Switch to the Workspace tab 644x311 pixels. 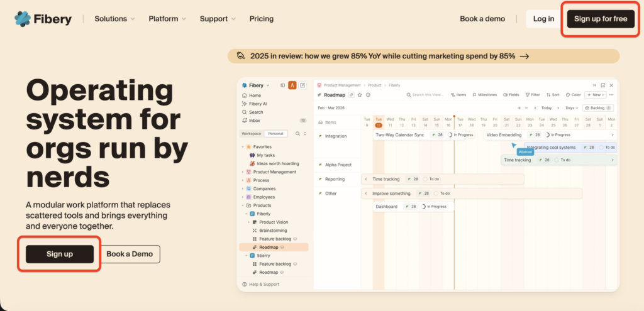252,134
